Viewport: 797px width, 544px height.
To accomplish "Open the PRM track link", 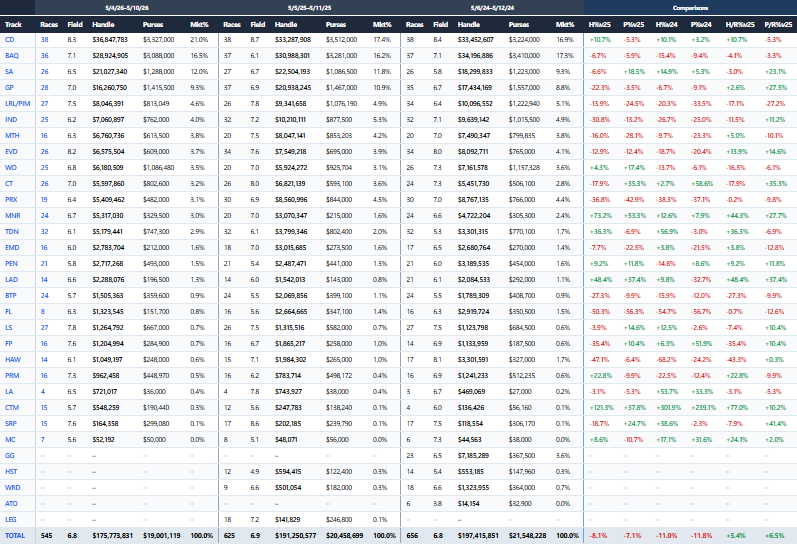I will (x=12, y=376).
